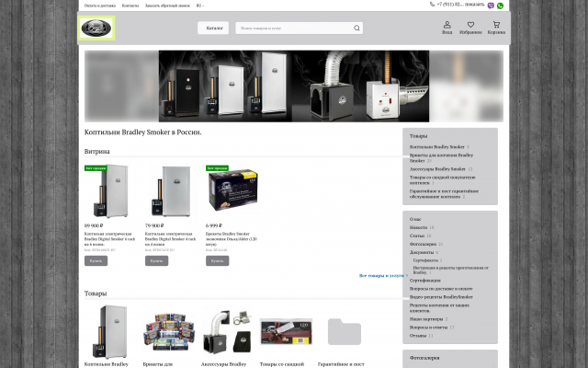
Task: Open Все товары и услуги link
Action: 383,276
